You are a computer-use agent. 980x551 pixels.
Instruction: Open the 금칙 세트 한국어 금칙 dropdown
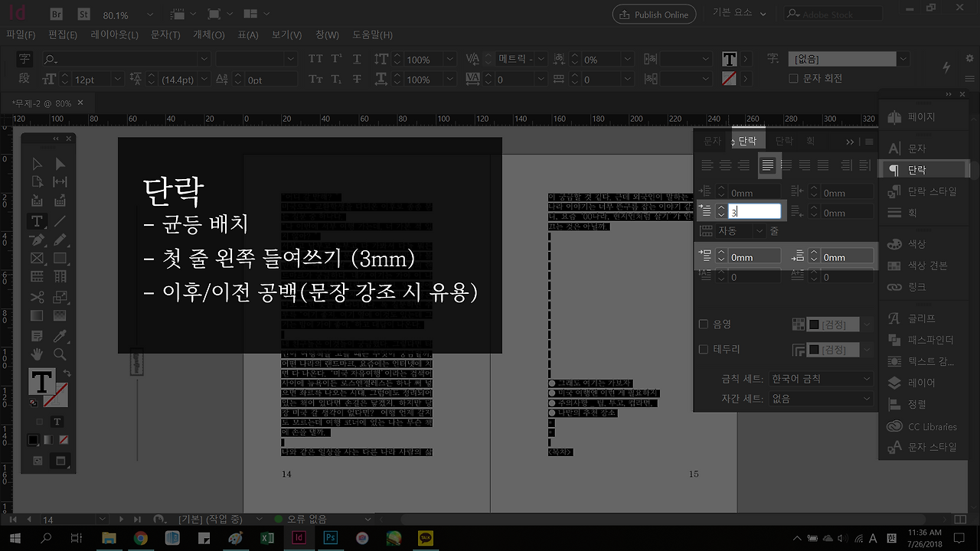(x=821, y=379)
